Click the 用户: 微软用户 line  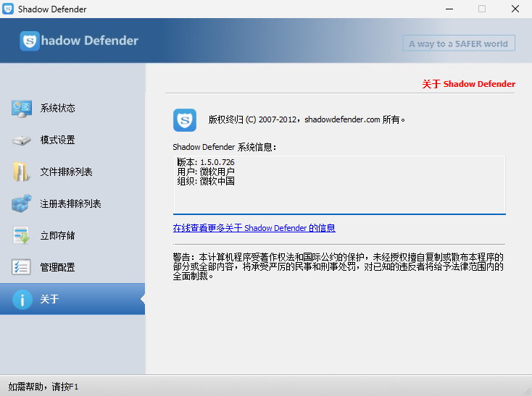click(206, 172)
